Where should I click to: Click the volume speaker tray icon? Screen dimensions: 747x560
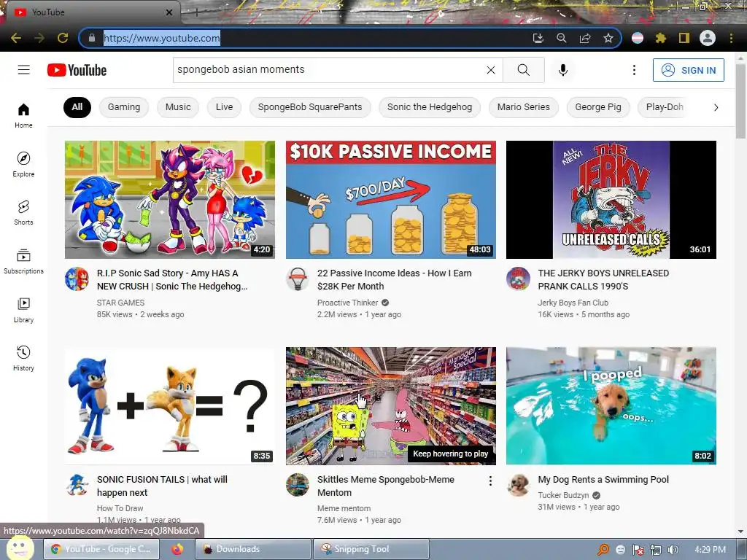pos(673,550)
